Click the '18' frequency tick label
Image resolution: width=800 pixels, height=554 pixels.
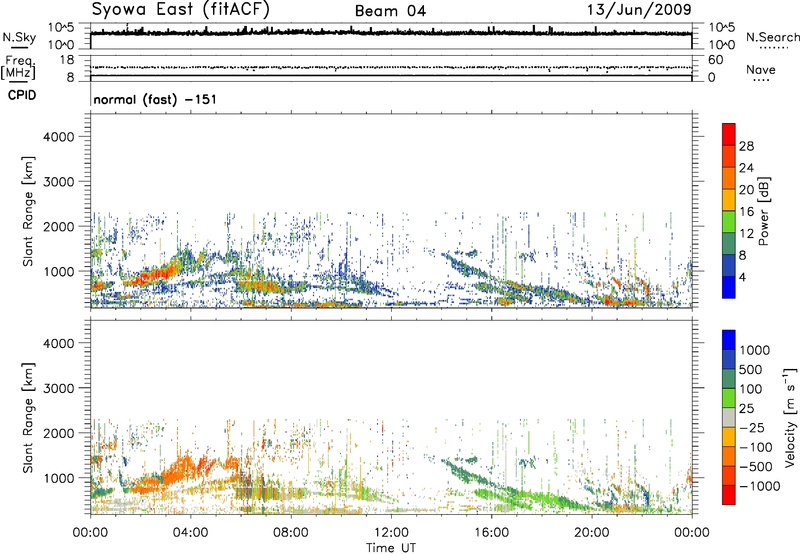(x=67, y=60)
